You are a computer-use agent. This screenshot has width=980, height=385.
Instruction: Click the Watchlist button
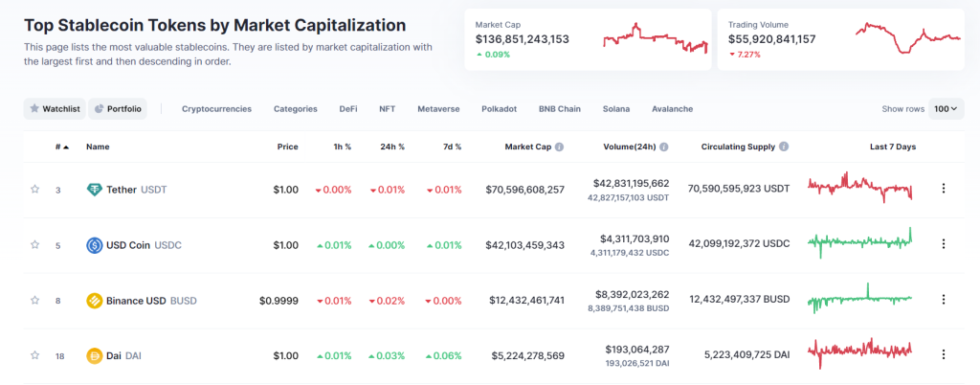coord(55,109)
